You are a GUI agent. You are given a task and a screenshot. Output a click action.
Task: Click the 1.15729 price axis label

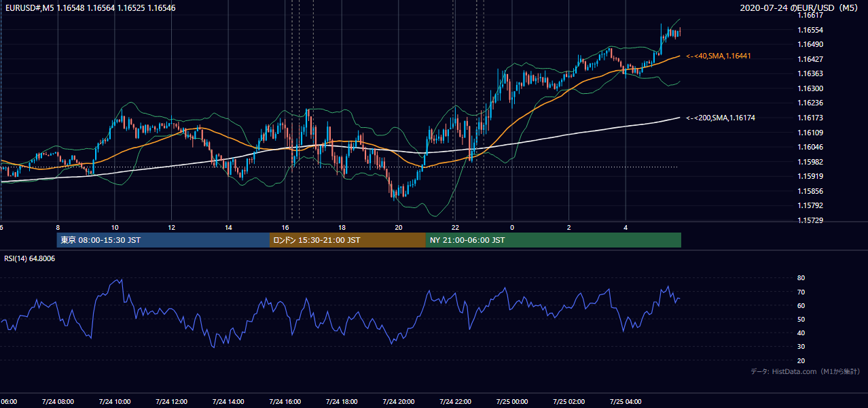810,220
